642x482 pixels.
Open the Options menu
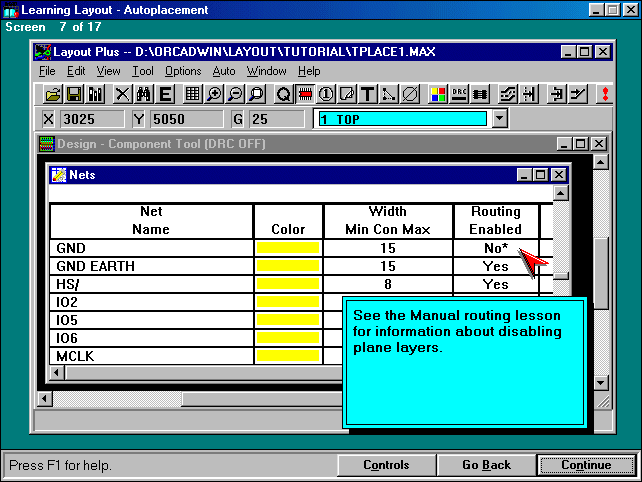183,71
